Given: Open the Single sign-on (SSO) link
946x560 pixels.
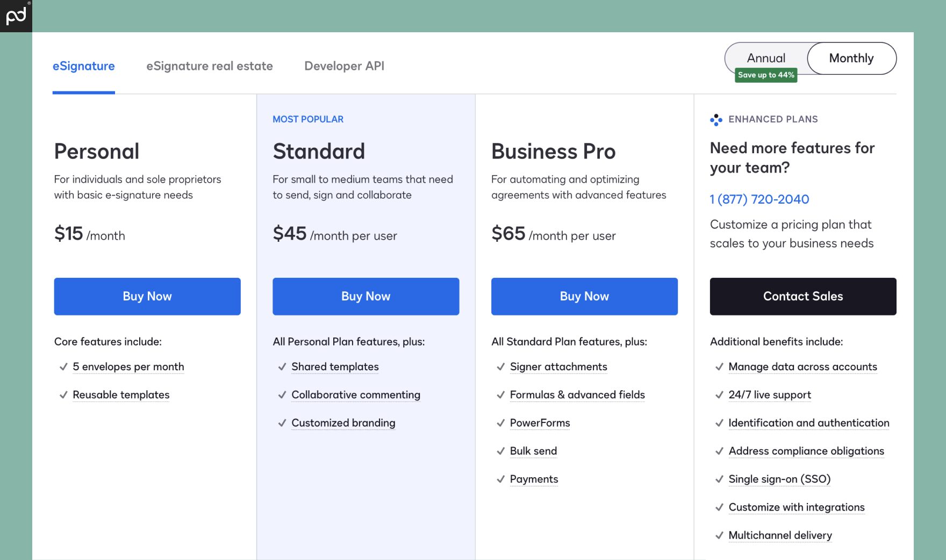Looking at the screenshot, I should click(779, 479).
